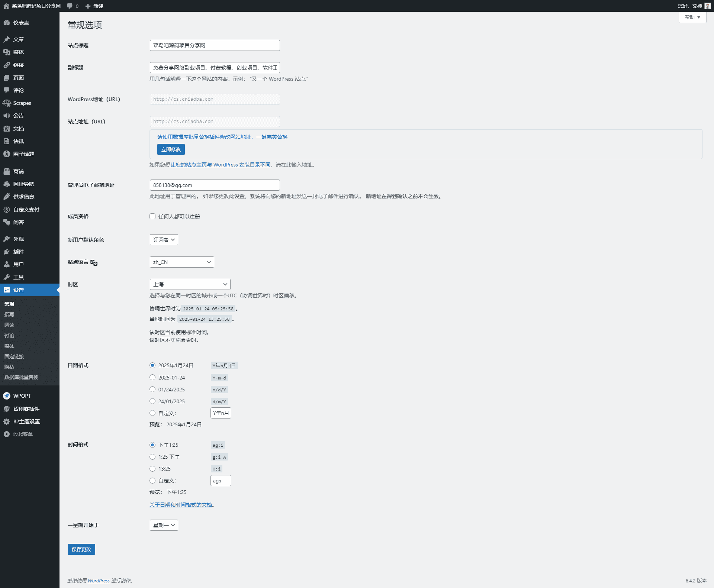
Task: Click the Dashboard gauge icon in sidebar
Action: [7, 23]
